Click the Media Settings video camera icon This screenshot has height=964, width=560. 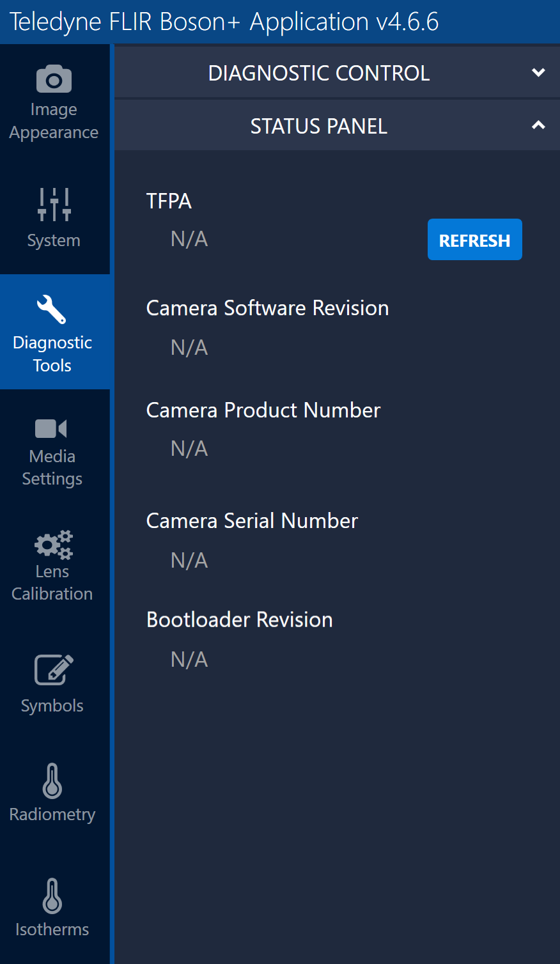tap(51, 428)
